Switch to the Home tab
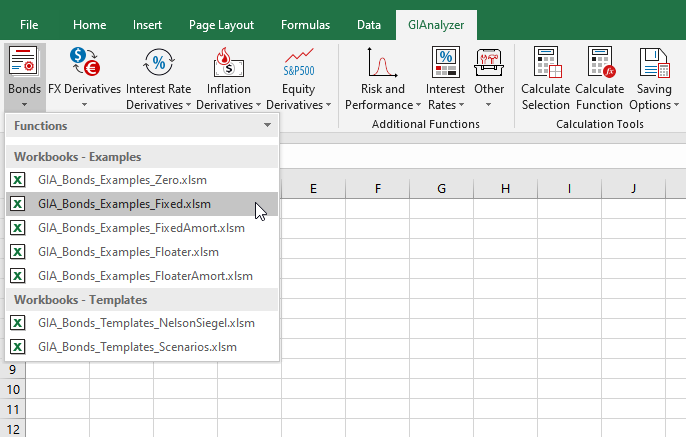686x437 pixels. pyautogui.click(x=90, y=25)
